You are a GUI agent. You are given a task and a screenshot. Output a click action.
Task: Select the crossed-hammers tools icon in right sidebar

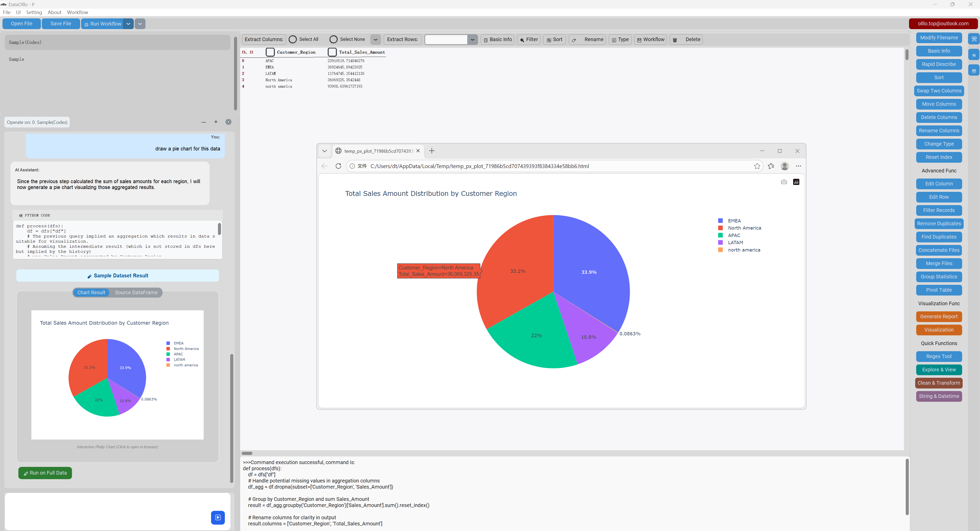[974, 39]
